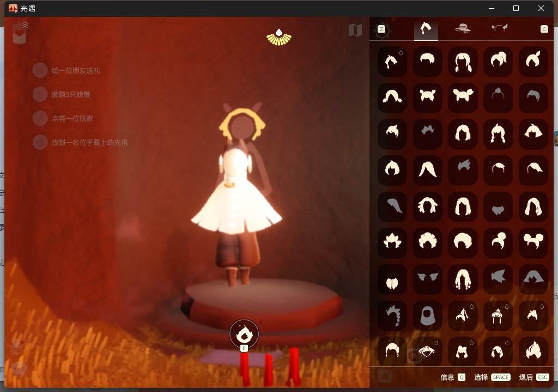558x392 pixels.
Task: Pick the two round mouse-ear buns hairstyle
Action: pos(533,243)
